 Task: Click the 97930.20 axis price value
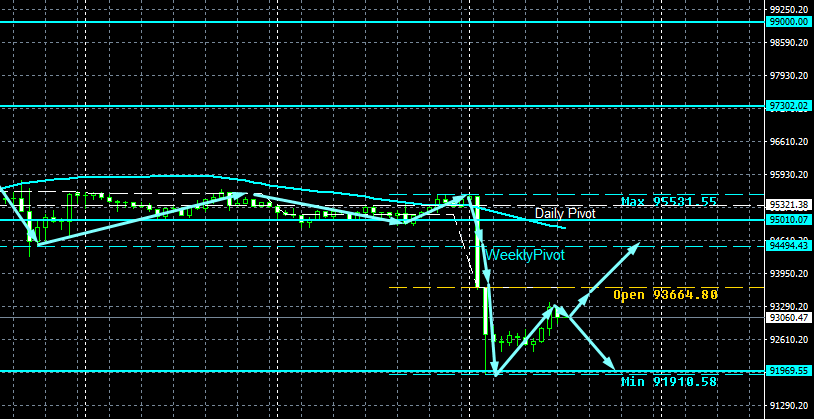(x=788, y=76)
